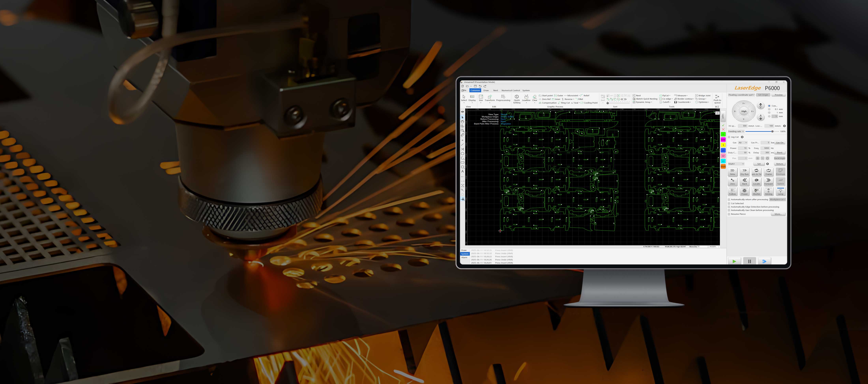This screenshot has width=868, height=384.
Task: Select the 0.1 mm step radio
Action: pyautogui.click(x=769, y=109)
